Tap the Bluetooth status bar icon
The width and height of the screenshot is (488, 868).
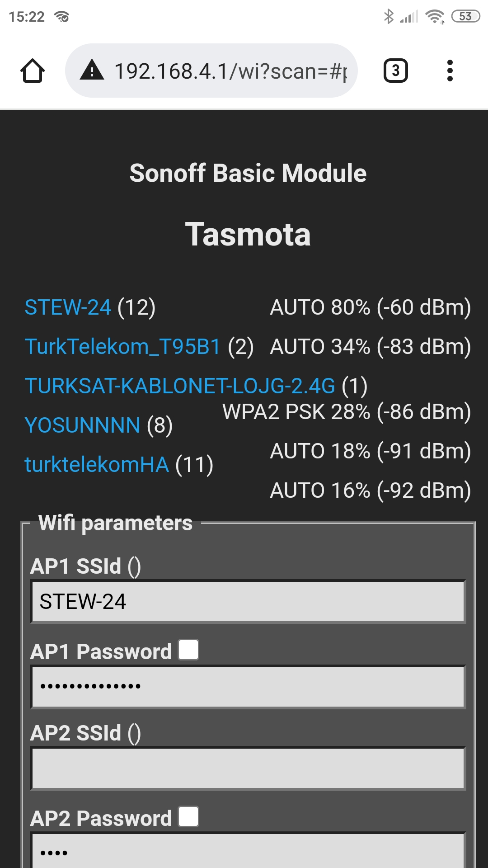(x=388, y=17)
